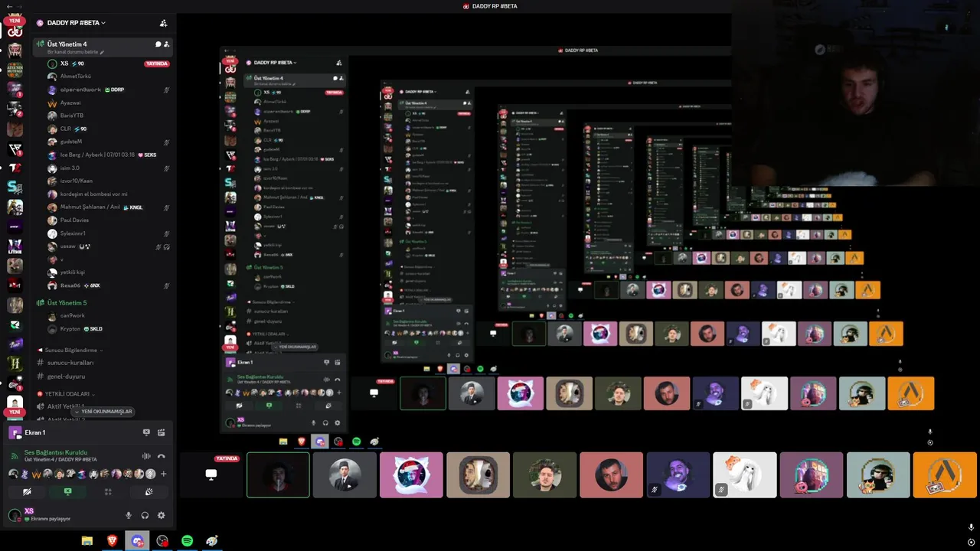Collapse the Sunucu Bilgilendirme category
Image resolution: width=980 pixels, height=551 pixels.
(70, 350)
